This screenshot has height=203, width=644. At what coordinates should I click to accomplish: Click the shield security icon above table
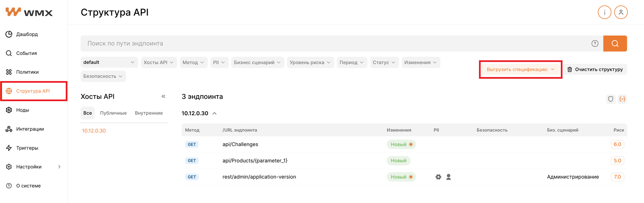click(610, 99)
